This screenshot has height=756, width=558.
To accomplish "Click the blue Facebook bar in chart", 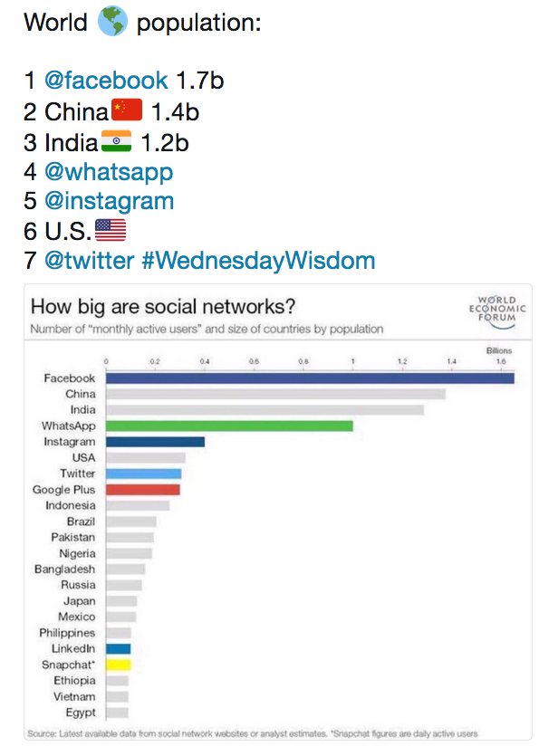I will pos(310,378).
